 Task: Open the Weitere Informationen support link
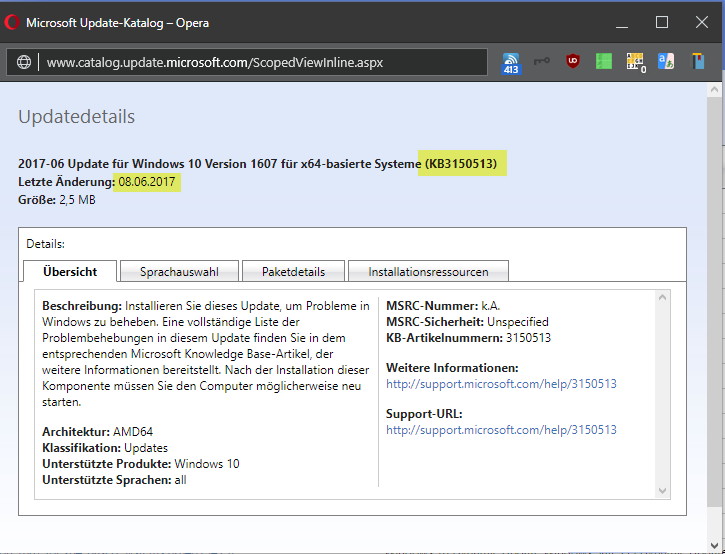coord(501,384)
